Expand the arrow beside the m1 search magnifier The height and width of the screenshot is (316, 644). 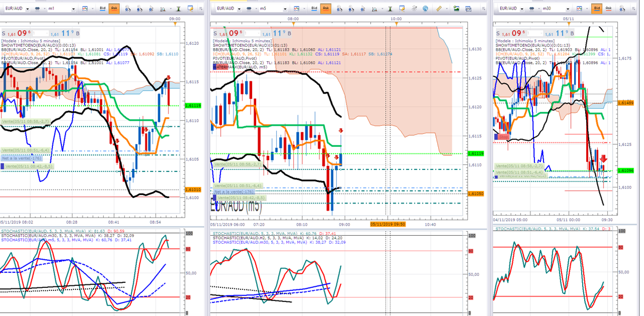(x=171, y=9)
